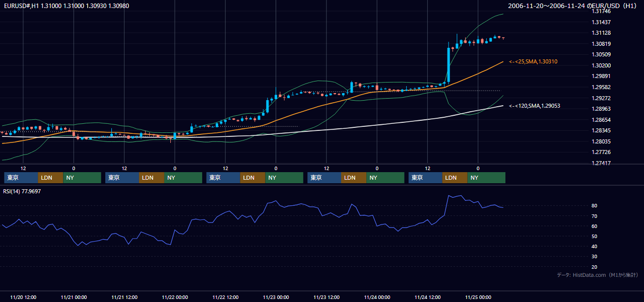Screen dimensions: 644x302
Task: Click price axis value 1.31746
Action: [x=602, y=12]
